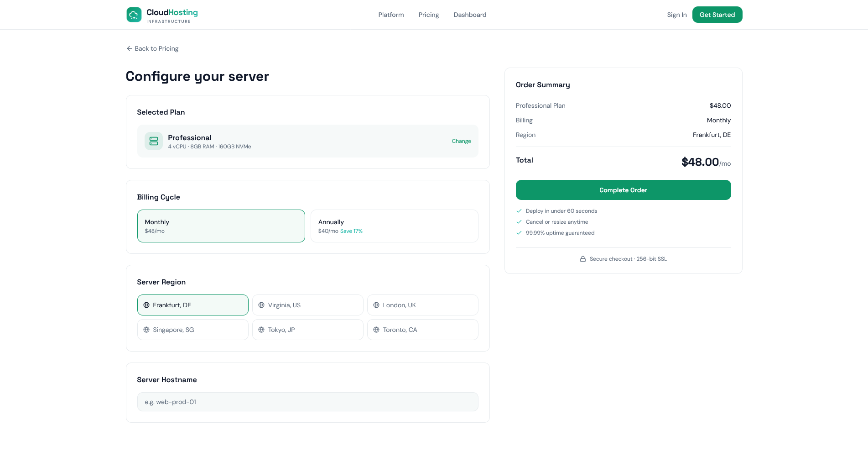Focus the Server Hostname input field
Image resolution: width=868 pixels, height=452 pixels.
point(307,402)
